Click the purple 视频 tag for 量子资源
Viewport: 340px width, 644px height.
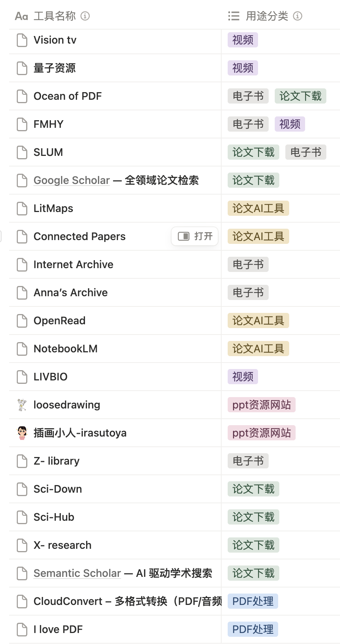pos(243,68)
